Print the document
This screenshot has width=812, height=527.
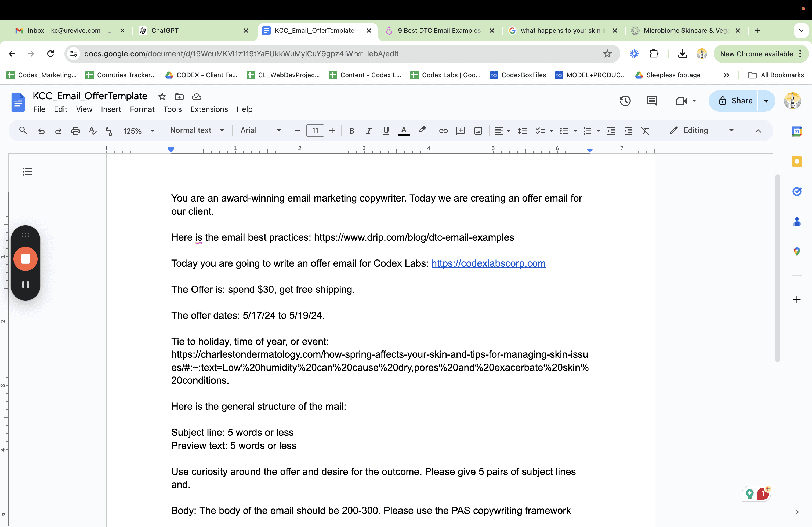click(75, 131)
